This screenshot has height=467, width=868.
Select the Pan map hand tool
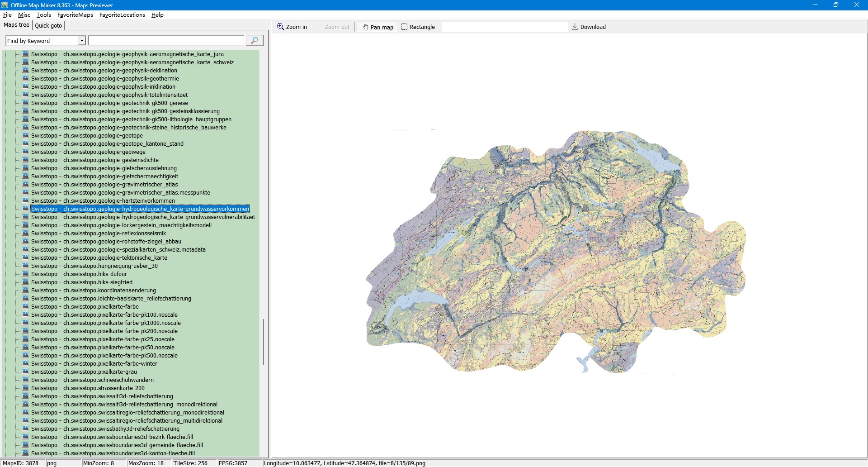[378, 27]
